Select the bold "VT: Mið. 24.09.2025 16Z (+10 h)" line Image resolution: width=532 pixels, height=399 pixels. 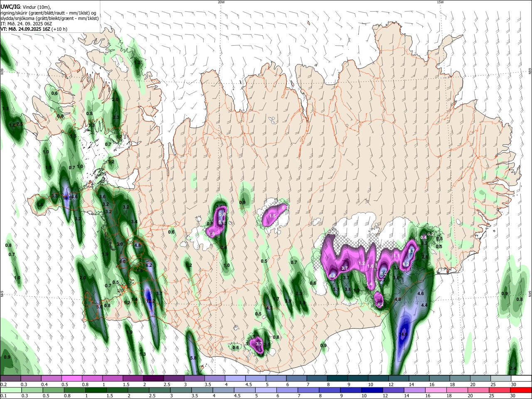(34, 29)
